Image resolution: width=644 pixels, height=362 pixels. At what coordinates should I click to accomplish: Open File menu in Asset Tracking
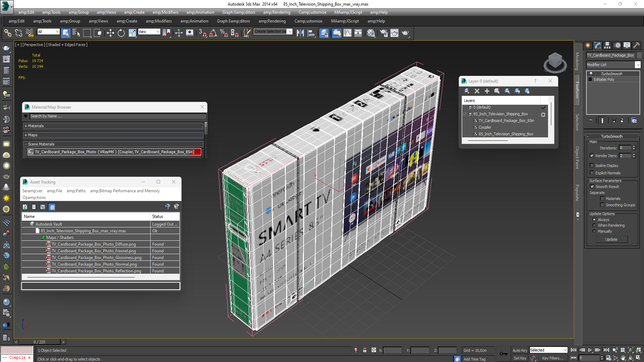pyautogui.click(x=55, y=191)
